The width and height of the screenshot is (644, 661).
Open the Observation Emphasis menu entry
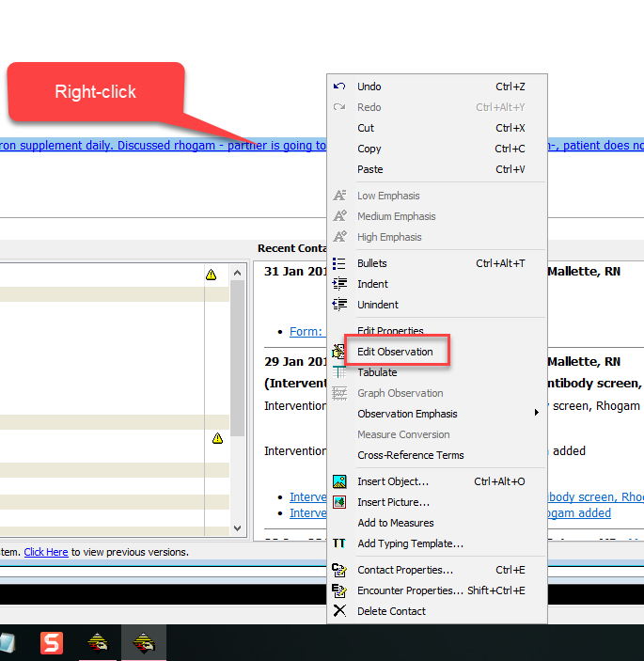click(437, 414)
